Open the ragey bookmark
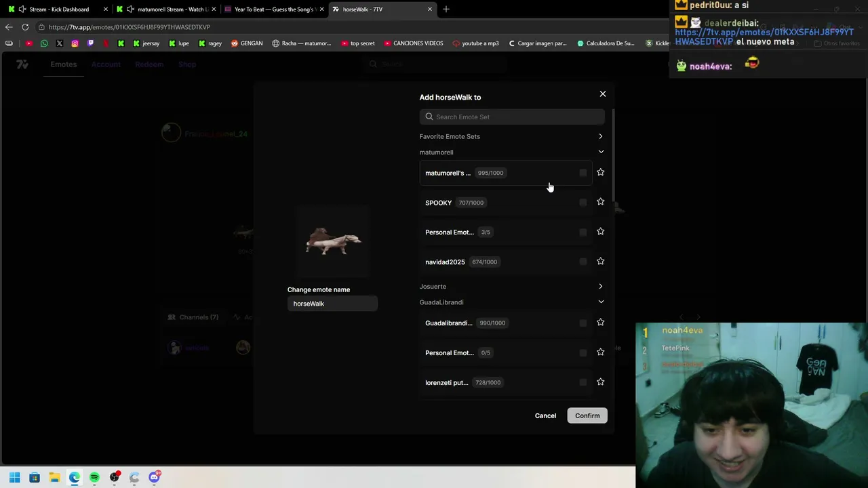Screen dimensions: 868x488 click(x=210, y=43)
